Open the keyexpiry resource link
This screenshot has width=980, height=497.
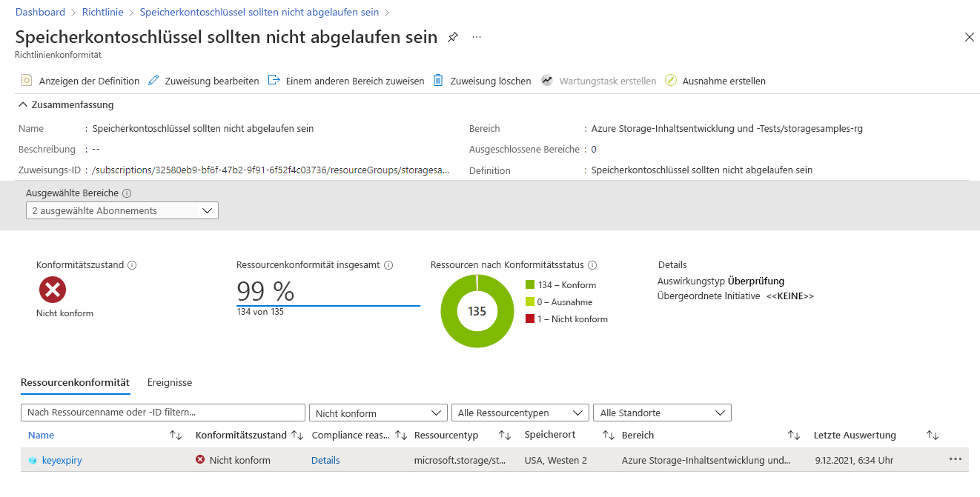click(x=62, y=460)
